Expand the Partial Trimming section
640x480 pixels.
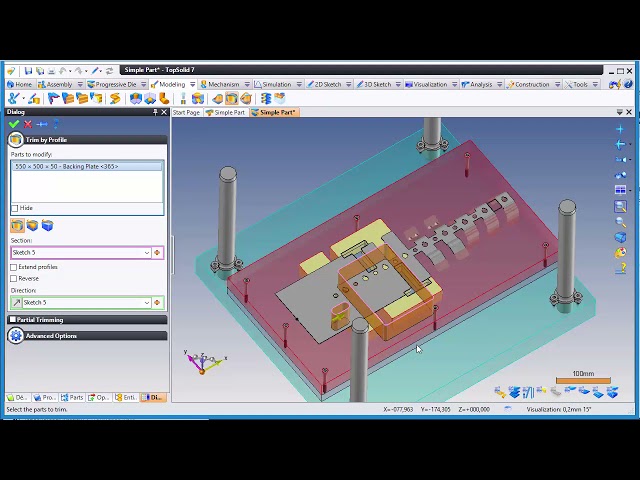coord(12,320)
